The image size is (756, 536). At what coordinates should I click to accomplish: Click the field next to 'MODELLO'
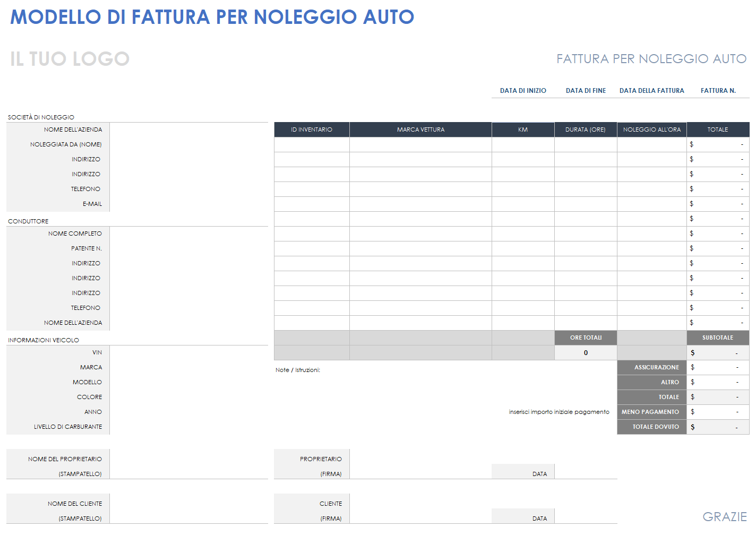click(x=189, y=382)
